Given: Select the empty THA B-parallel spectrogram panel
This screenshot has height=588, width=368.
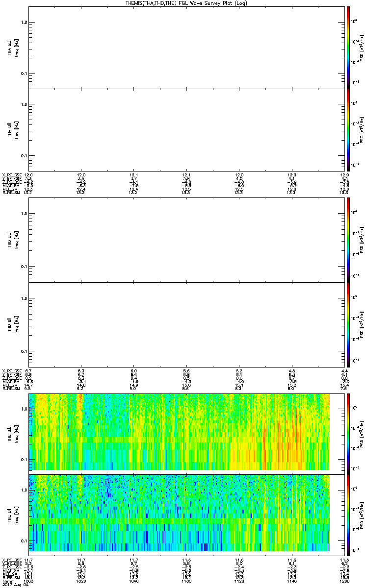Looking at the screenshot, I should coord(186,129).
